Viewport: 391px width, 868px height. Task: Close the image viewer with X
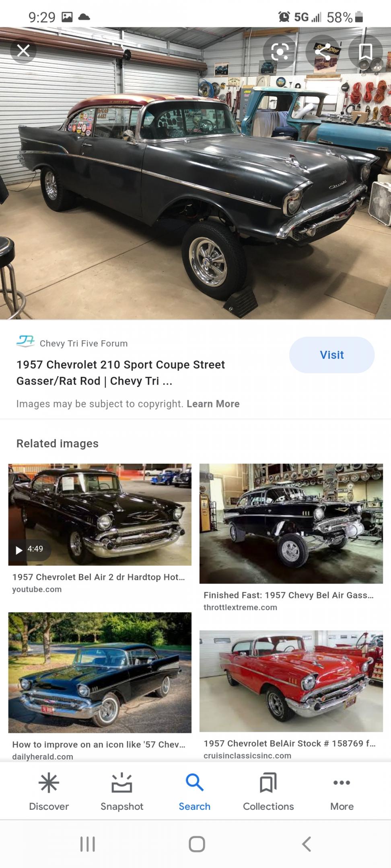tap(23, 51)
